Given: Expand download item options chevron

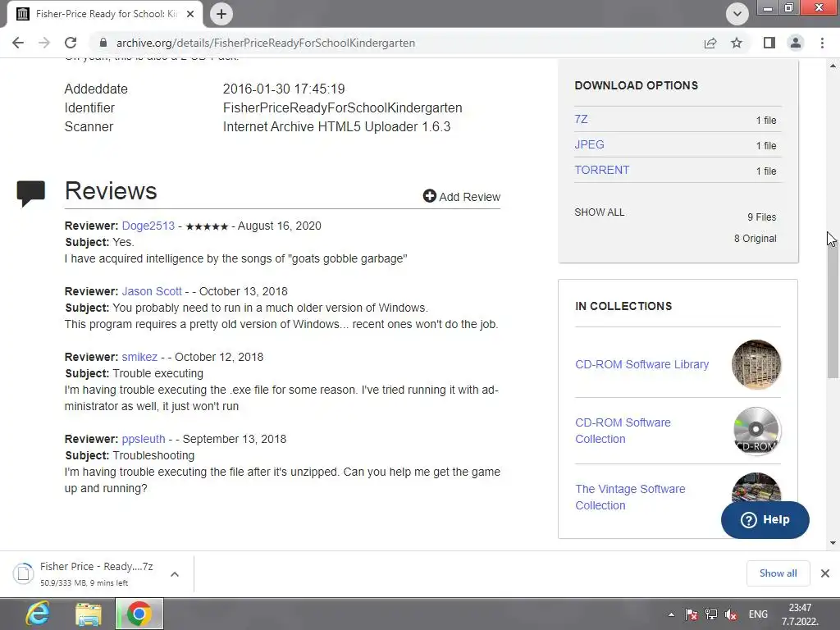Looking at the screenshot, I should [x=175, y=573].
